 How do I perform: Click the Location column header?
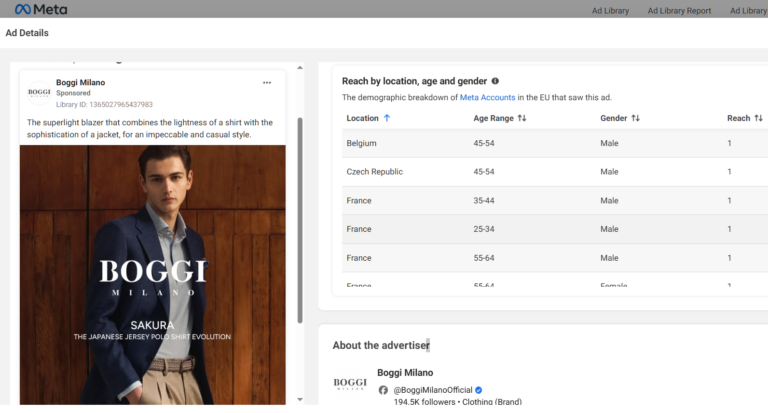point(362,118)
